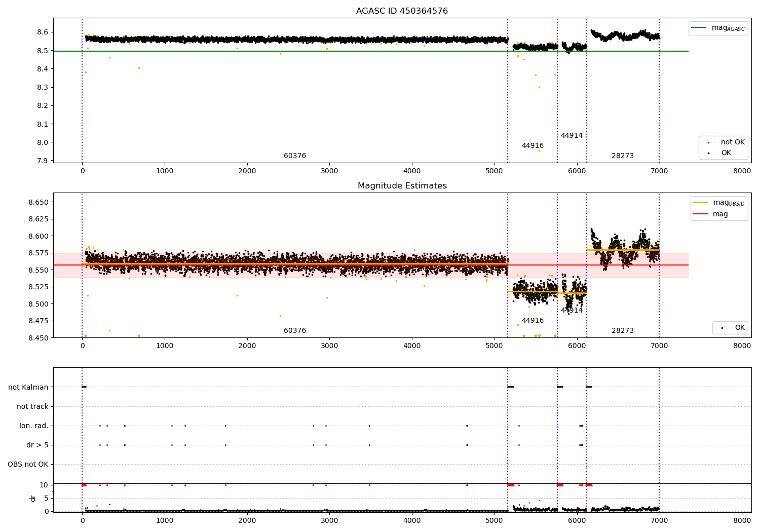Click the AGASC ID 450364576 plot title

point(402,11)
